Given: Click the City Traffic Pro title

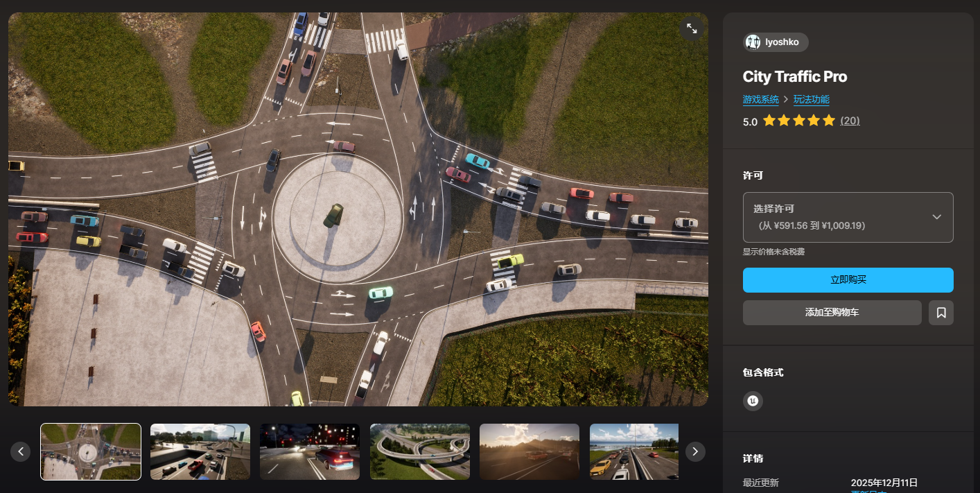Looking at the screenshot, I should (x=795, y=77).
